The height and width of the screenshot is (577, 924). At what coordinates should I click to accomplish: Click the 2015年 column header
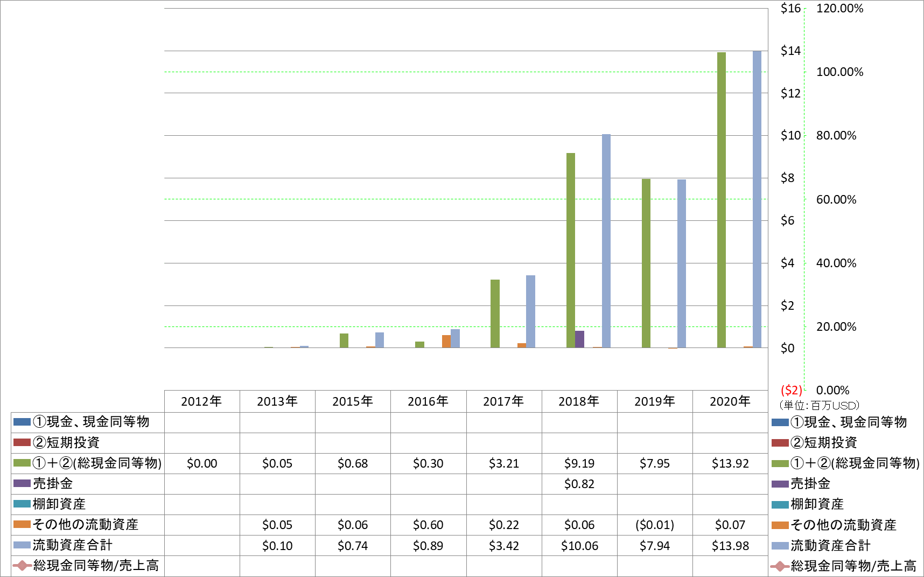pyautogui.click(x=353, y=401)
